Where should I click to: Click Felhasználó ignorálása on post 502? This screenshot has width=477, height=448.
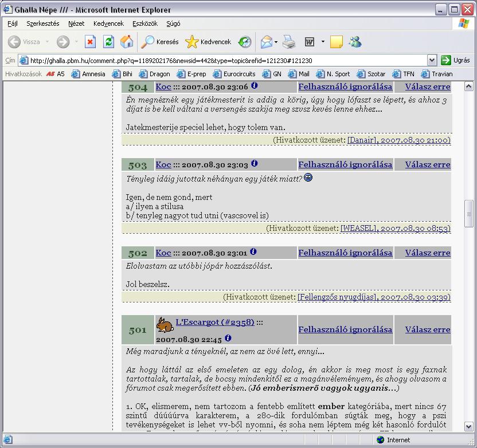(345, 253)
